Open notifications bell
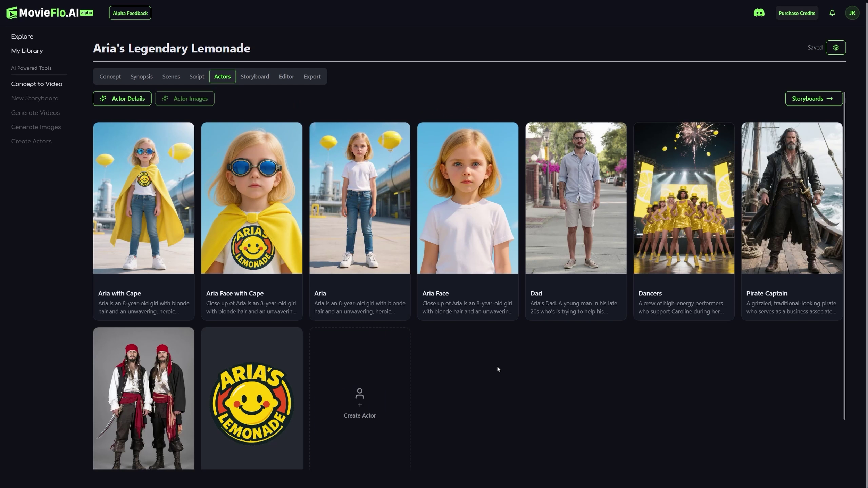Viewport: 868px width, 488px height. (832, 13)
